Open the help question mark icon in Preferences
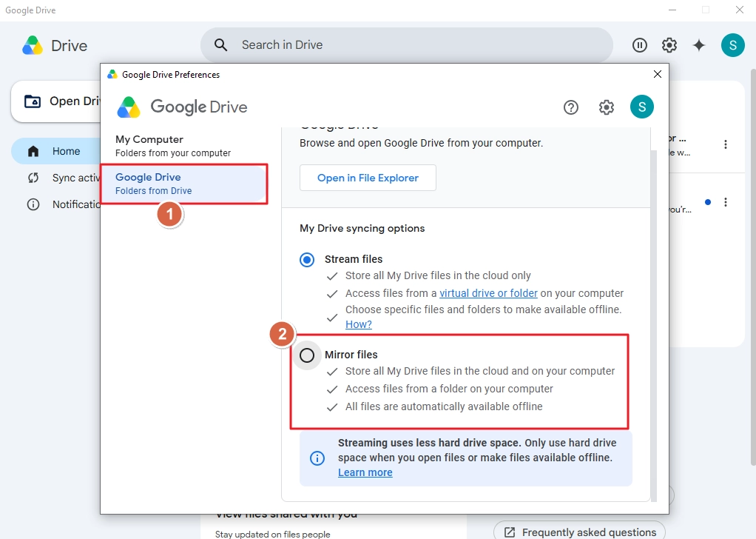The width and height of the screenshot is (756, 539). [x=571, y=107]
